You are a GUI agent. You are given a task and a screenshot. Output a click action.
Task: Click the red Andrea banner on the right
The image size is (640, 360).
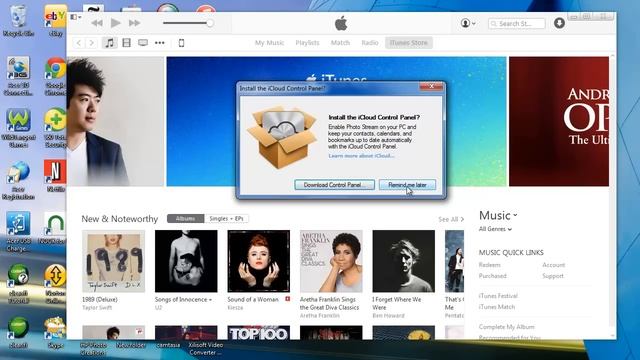(559, 121)
